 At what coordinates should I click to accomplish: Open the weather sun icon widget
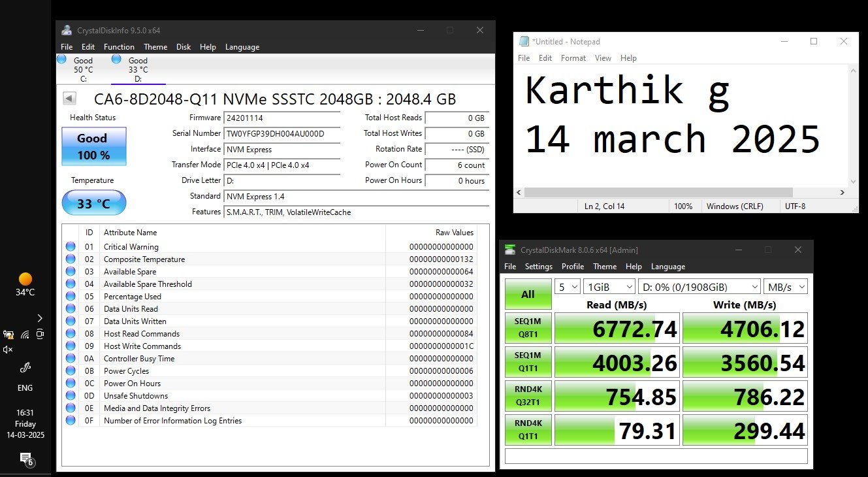tap(25, 279)
